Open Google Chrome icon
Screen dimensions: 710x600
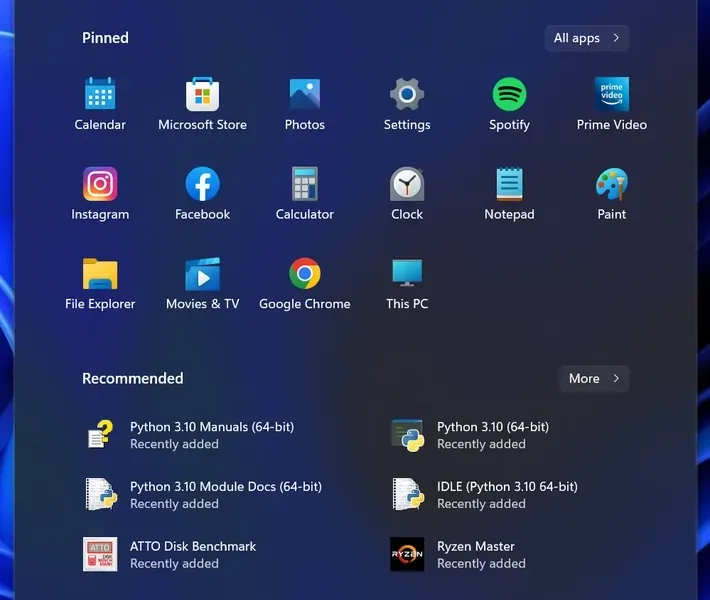[305, 274]
